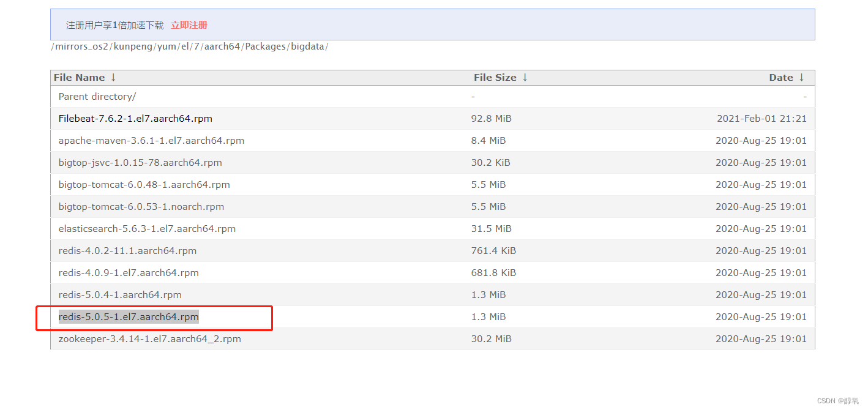The height and width of the screenshot is (410, 868).
Task: Click the 注册用户享1倍加速下载 banner text
Action: pyautogui.click(x=115, y=25)
